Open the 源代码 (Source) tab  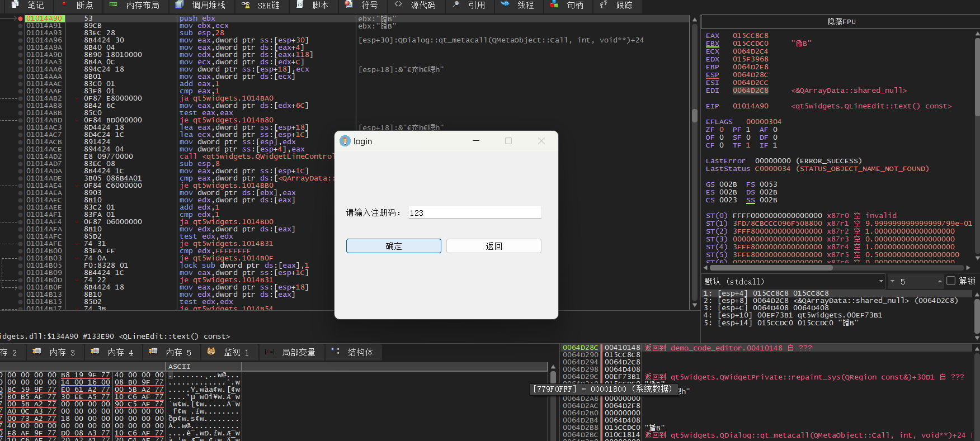pos(416,6)
